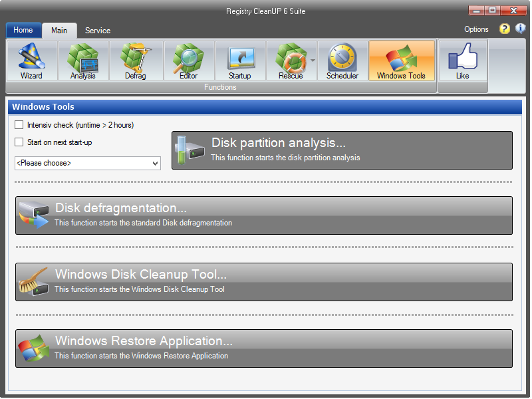Select the Windows Tools function
The width and height of the screenshot is (532, 399).
coord(402,61)
